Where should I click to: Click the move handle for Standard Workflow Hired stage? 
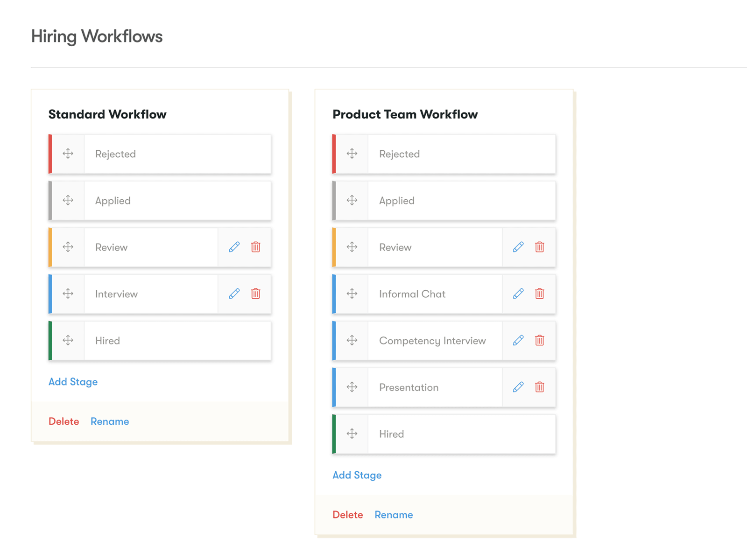(x=68, y=340)
